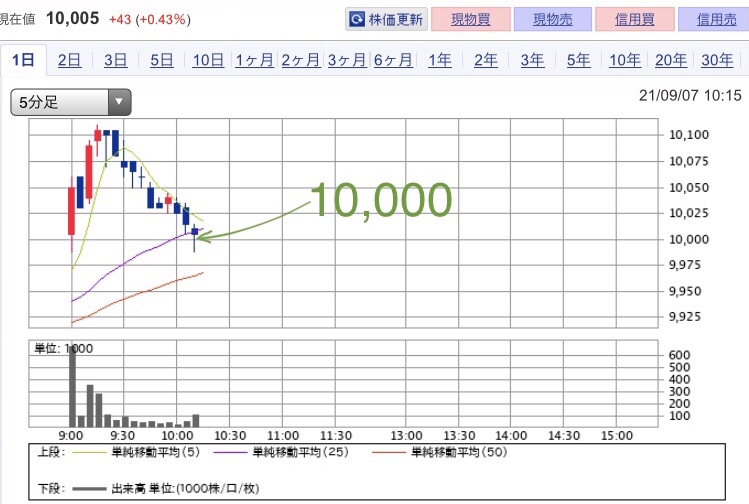Click the tallest volume bar at 9:00

[x=72, y=387]
